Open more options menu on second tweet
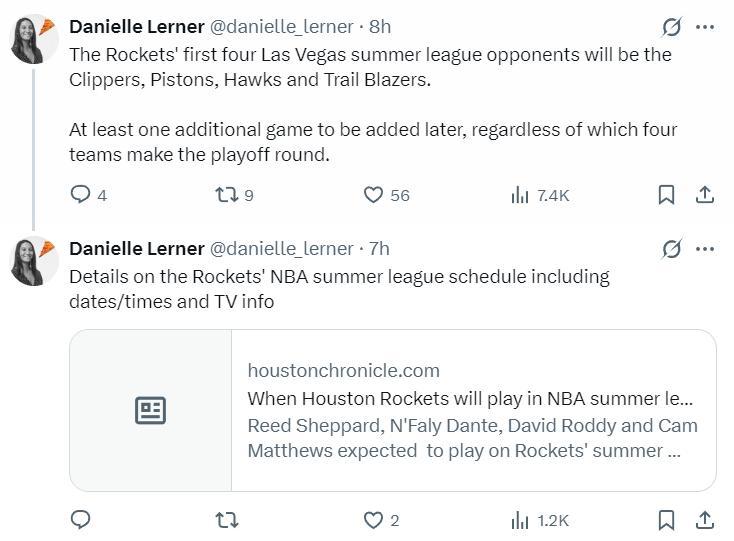734x541 pixels. pyautogui.click(x=705, y=249)
